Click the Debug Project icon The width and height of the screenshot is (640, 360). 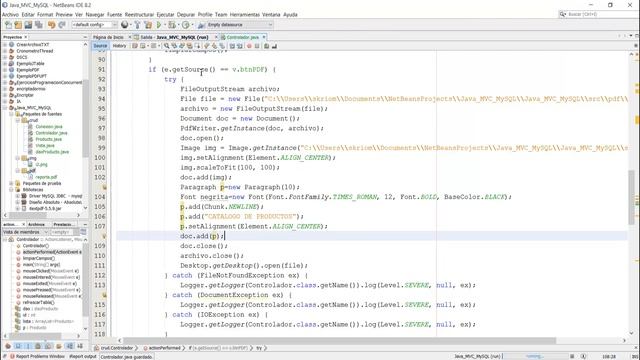(x=172, y=25)
